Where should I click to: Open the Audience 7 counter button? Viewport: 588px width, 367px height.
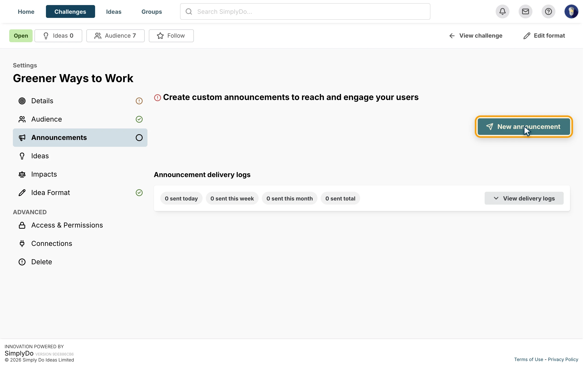point(115,36)
